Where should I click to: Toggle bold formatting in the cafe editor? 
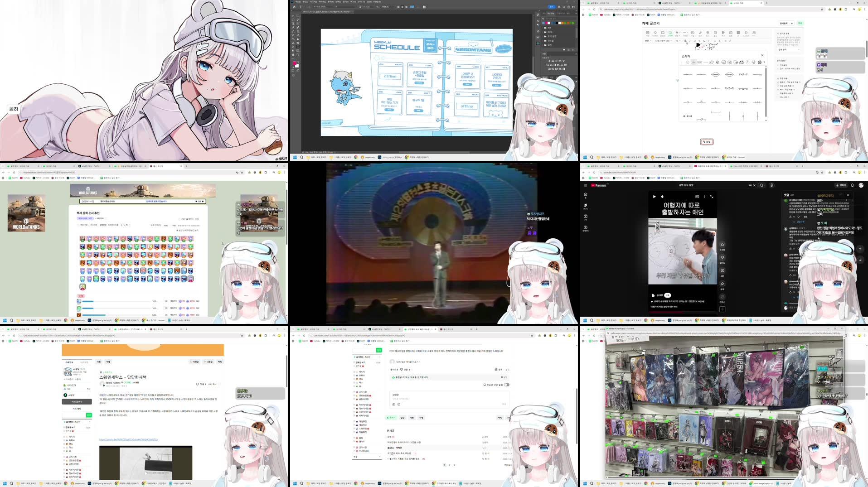(x=685, y=41)
